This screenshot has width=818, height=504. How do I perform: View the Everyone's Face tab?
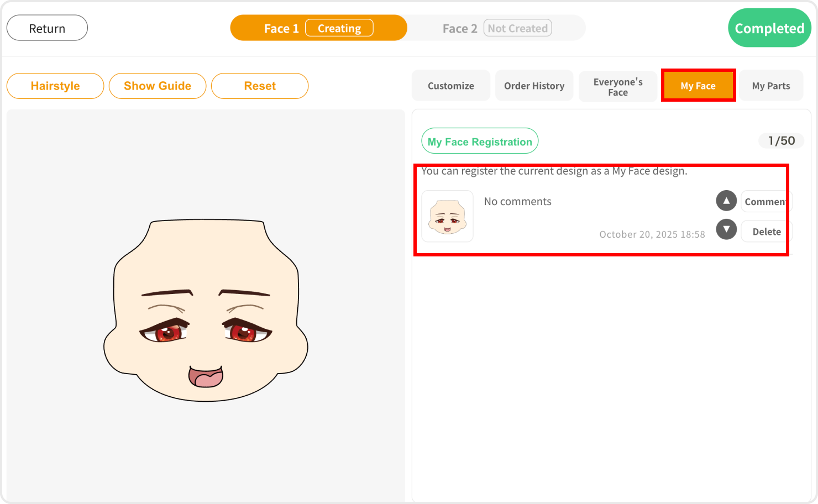tap(617, 87)
